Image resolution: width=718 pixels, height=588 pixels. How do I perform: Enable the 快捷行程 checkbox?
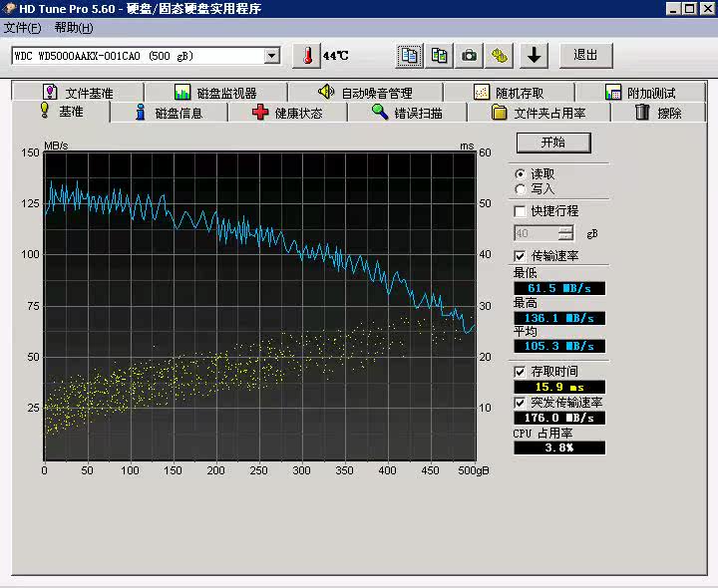pos(520,211)
